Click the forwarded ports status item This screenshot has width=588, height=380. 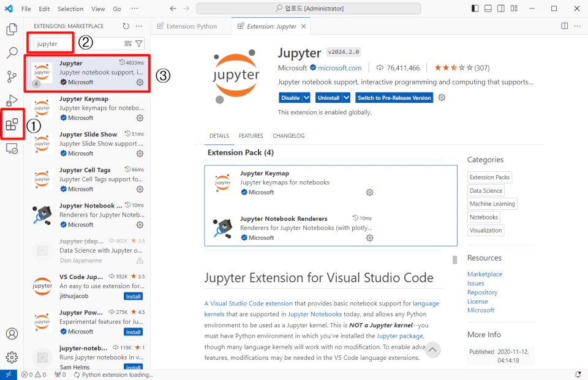pos(60,374)
